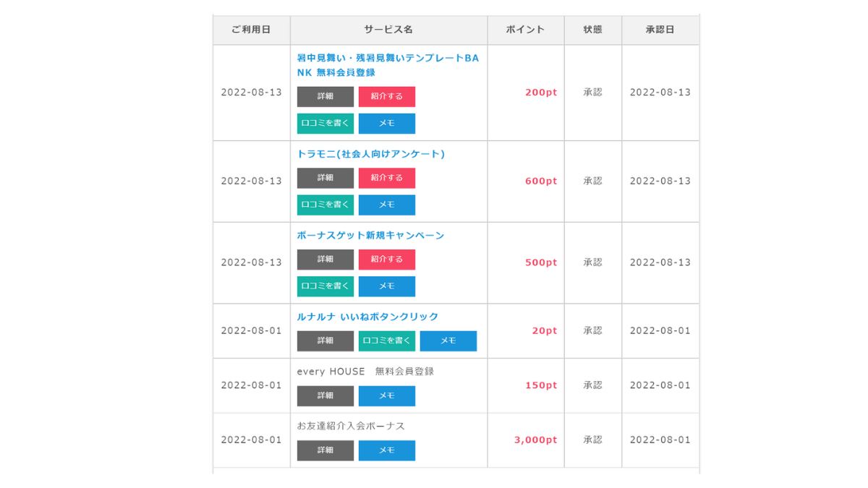This screenshot has height=488, width=868.
Task: Select the 20pt points value
Action: click(x=545, y=330)
